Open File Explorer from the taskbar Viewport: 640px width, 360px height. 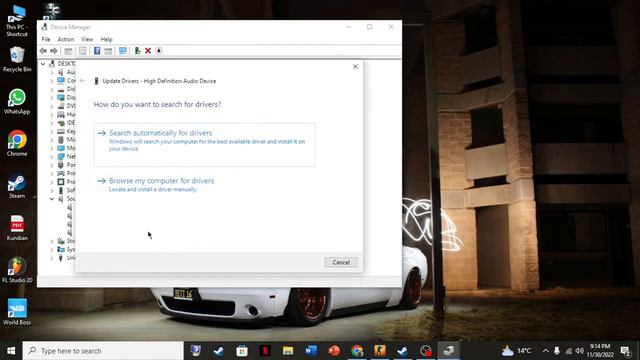tap(288, 351)
